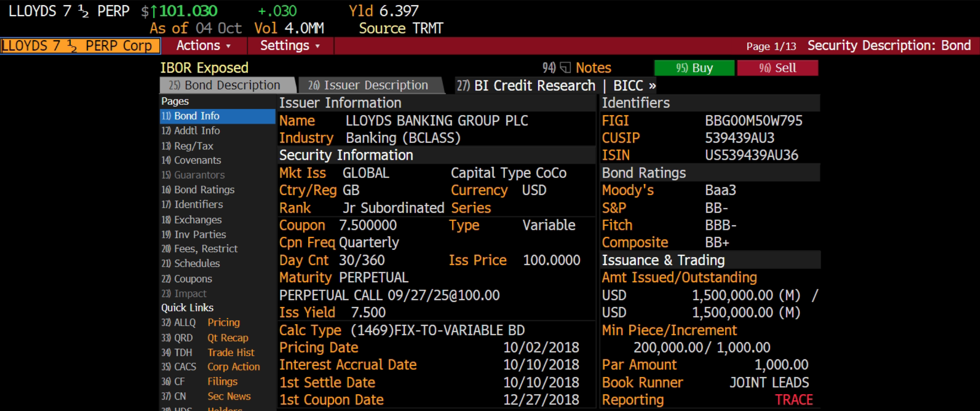Open ALLQ Pricing quick link

pos(201,323)
